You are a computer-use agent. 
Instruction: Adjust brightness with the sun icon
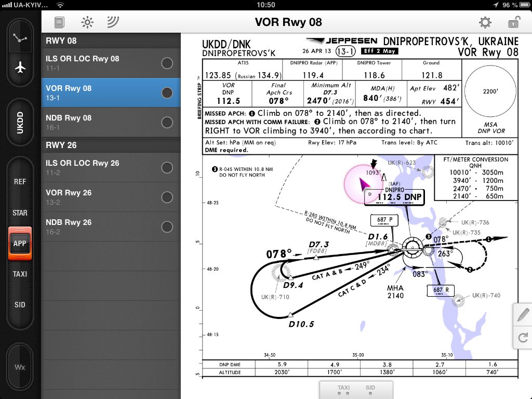pos(87,22)
